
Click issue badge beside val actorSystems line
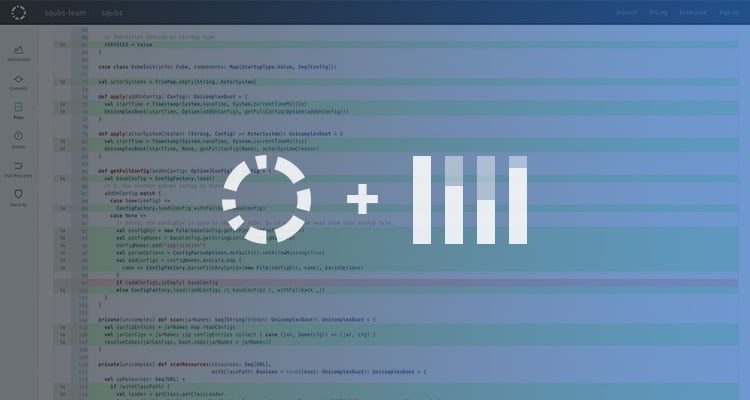point(63,80)
